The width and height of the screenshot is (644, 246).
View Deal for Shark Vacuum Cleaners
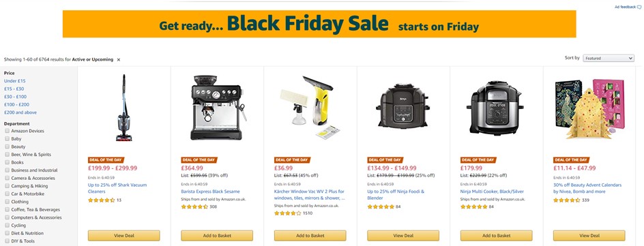(123, 235)
